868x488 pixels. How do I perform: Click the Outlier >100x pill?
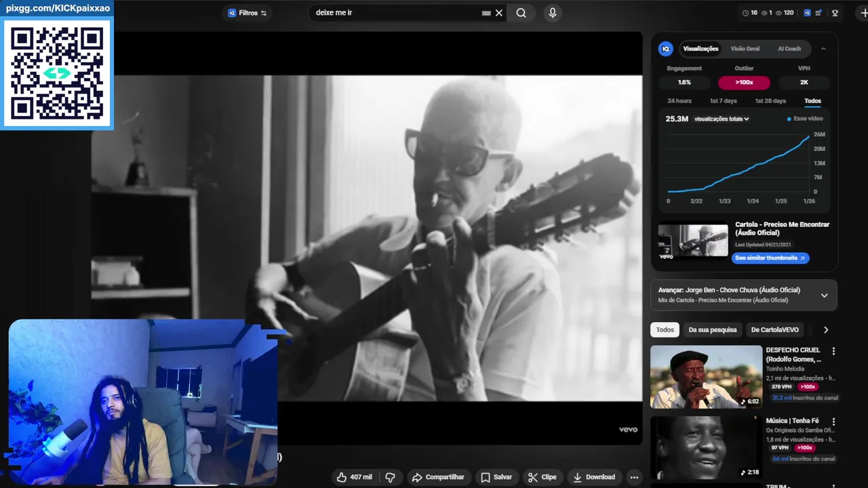coord(744,83)
